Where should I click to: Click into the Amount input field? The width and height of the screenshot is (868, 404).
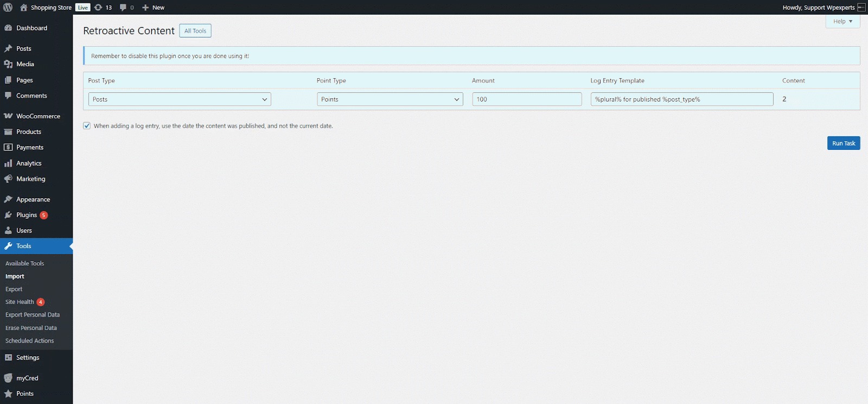coord(527,99)
